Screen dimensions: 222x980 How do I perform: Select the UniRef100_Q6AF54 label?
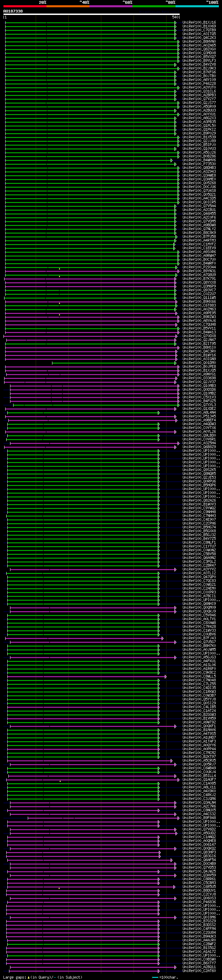[x=199, y=860]
